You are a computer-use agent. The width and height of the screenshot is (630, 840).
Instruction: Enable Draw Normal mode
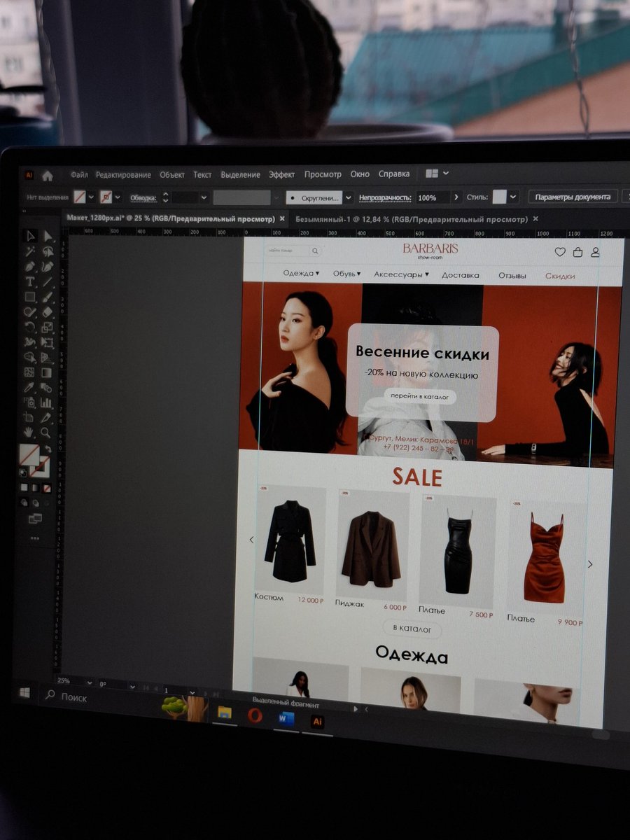(x=24, y=502)
